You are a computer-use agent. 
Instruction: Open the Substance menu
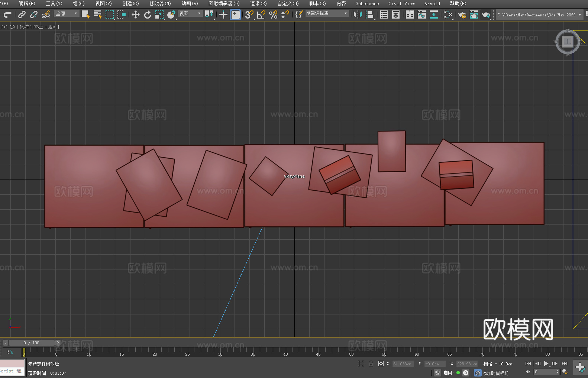tap(367, 3)
